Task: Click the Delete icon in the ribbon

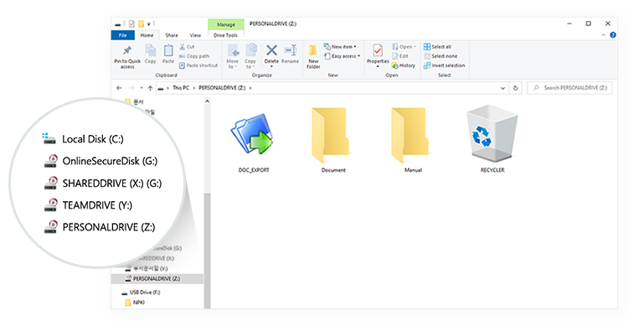Action: tap(271, 53)
